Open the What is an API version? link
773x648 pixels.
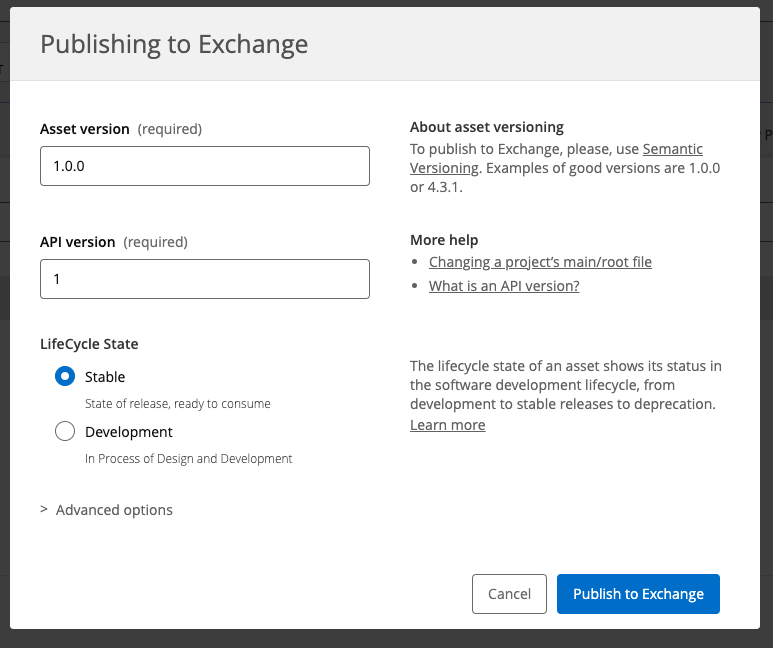(x=504, y=286)
